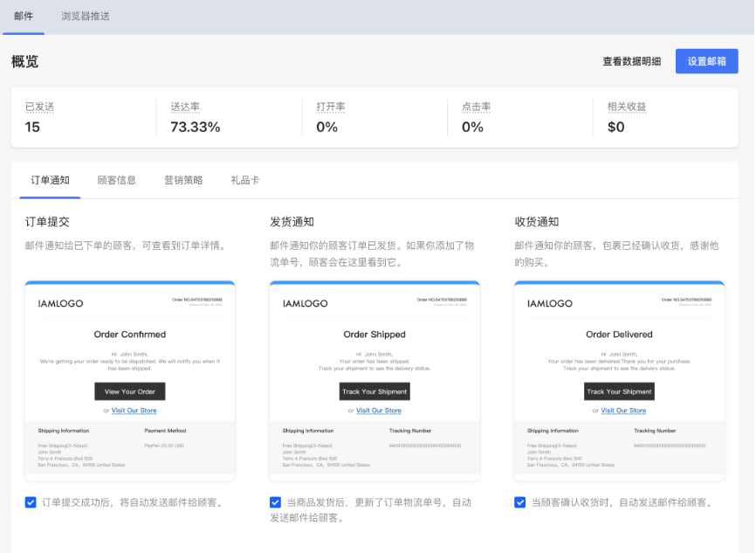Click Visit Our Store in Order Delivered template
Viewport: 756px width, 553px height.
[x=623, y=411]
